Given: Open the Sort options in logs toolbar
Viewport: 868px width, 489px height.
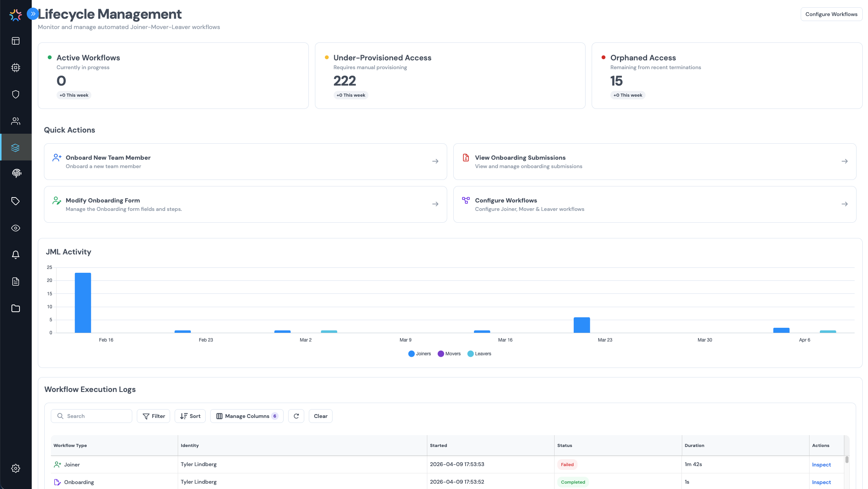Looking at the screenshot, I should 190,416.
